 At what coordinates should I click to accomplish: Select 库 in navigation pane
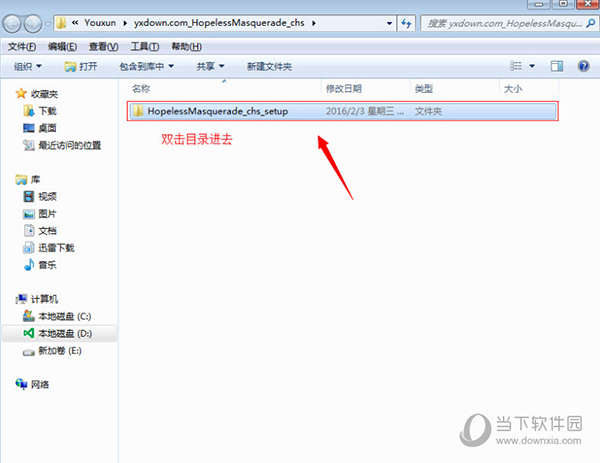(x=35, y=179)
